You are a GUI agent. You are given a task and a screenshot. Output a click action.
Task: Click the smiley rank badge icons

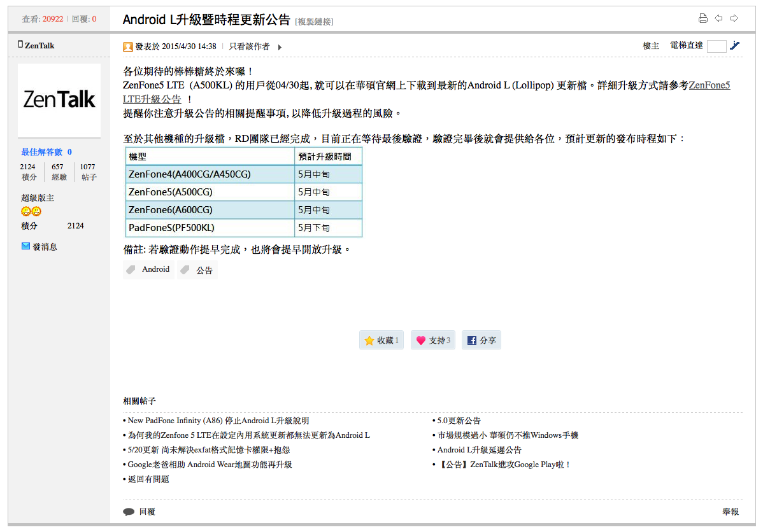click(31, 211)
